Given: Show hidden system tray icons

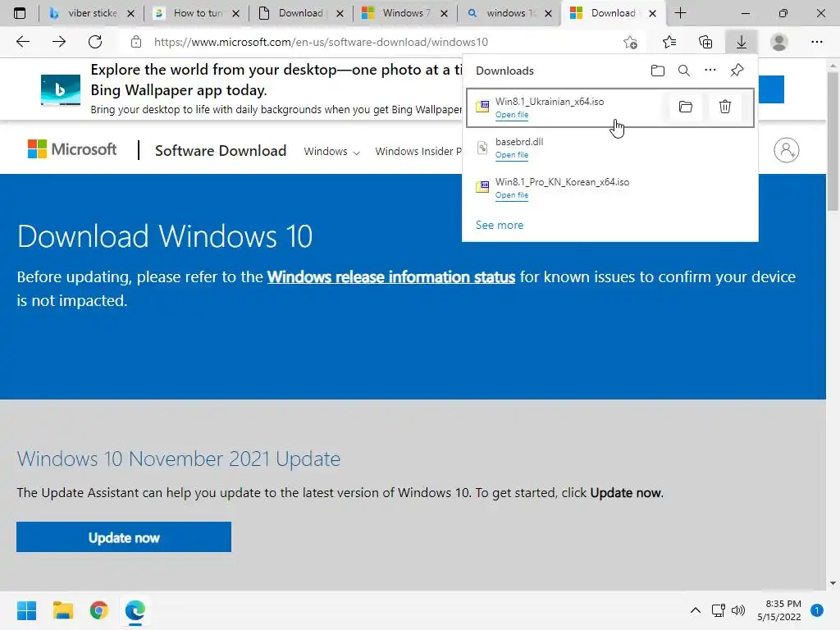Looking at the screenshot, I should (695, 610).
